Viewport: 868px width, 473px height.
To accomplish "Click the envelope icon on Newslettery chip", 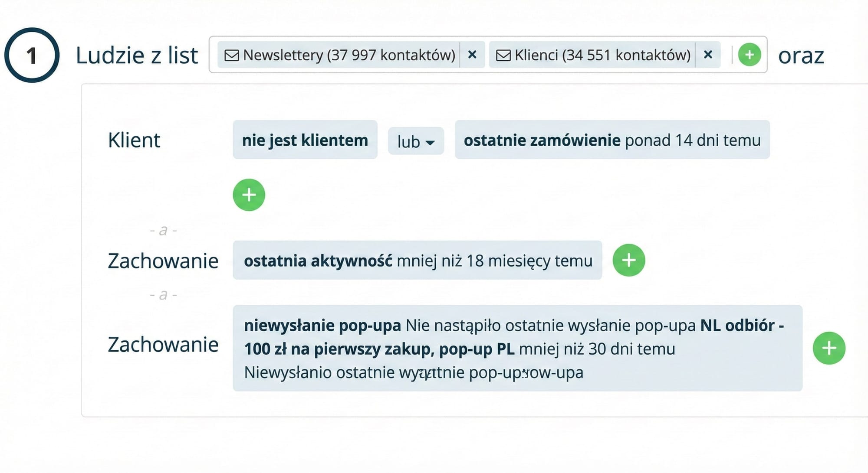I will (x=232, y=55).
